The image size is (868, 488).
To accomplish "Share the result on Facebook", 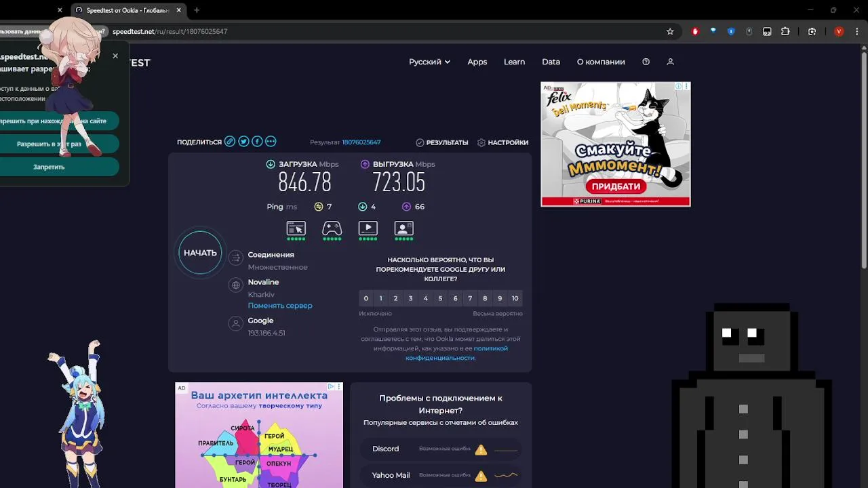I will coord(257,142).
